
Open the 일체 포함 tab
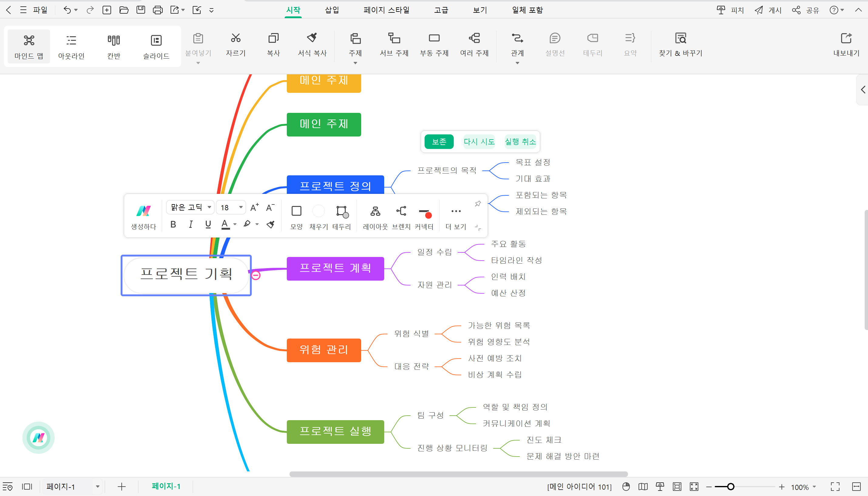(527, 10)
